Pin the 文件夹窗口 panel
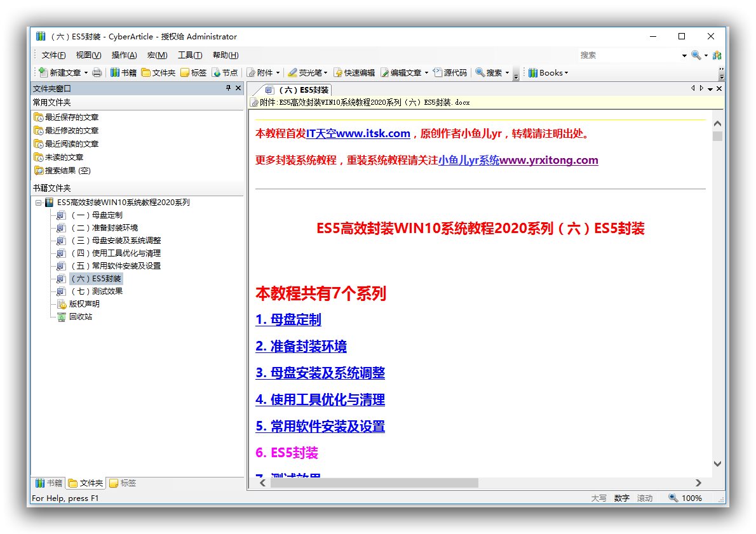 pos(228,88)
